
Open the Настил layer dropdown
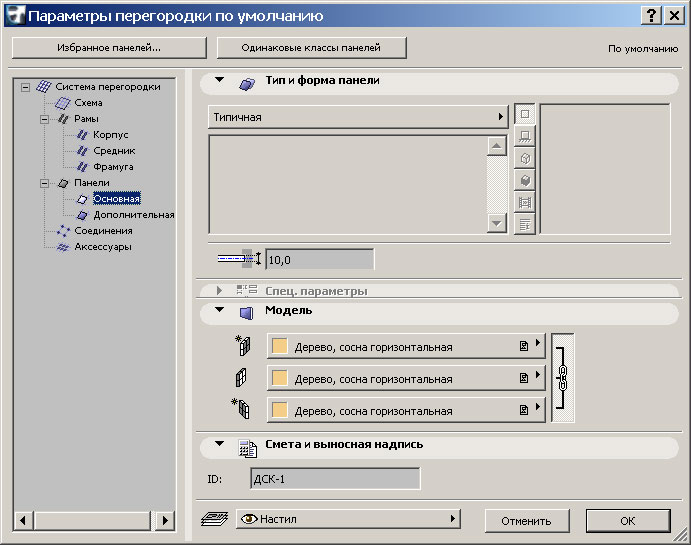pyautogui.click(x=347, y=519)
